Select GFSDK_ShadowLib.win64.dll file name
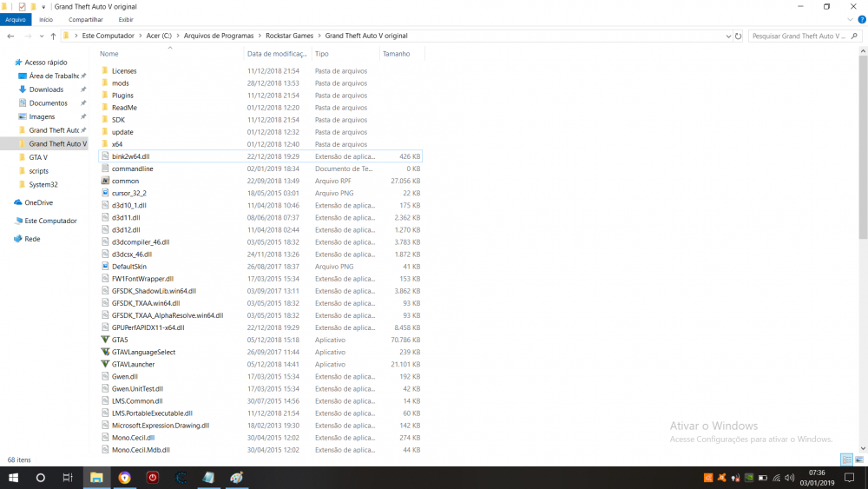868x489 pixels. (x=154, y=291)
